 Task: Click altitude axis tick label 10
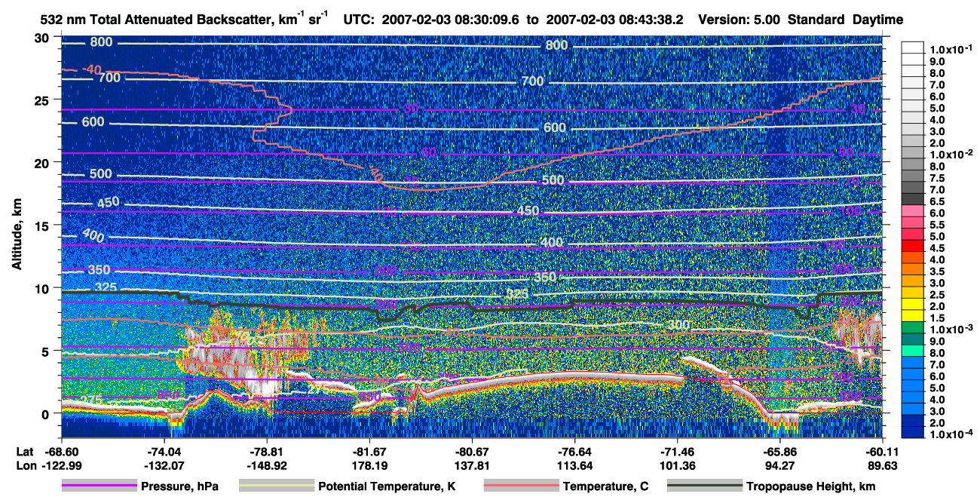[44, 288]
